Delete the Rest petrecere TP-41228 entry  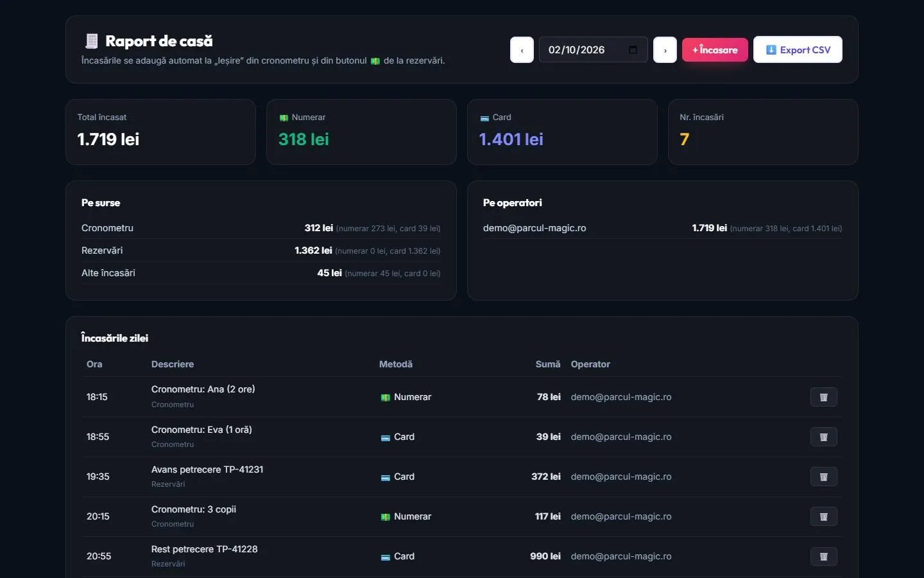(x=824, y=556)
